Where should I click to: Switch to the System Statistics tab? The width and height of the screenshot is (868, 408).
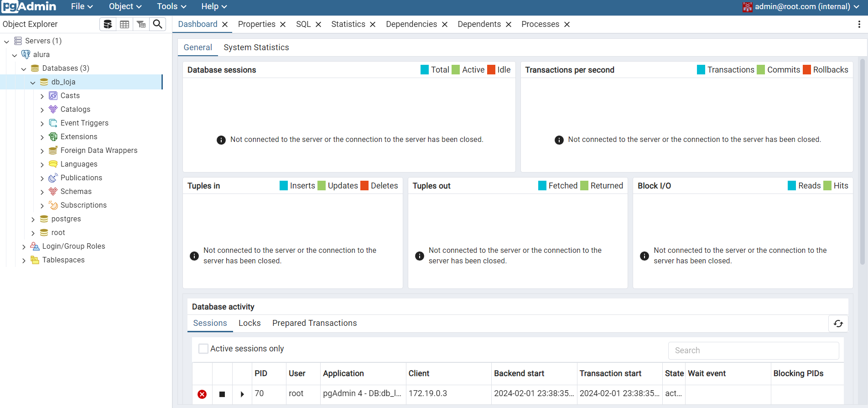point(256,47)
